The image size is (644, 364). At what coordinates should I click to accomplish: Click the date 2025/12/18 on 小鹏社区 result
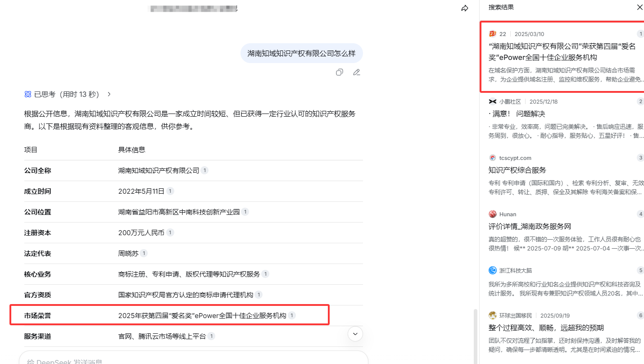click(544, 101)
